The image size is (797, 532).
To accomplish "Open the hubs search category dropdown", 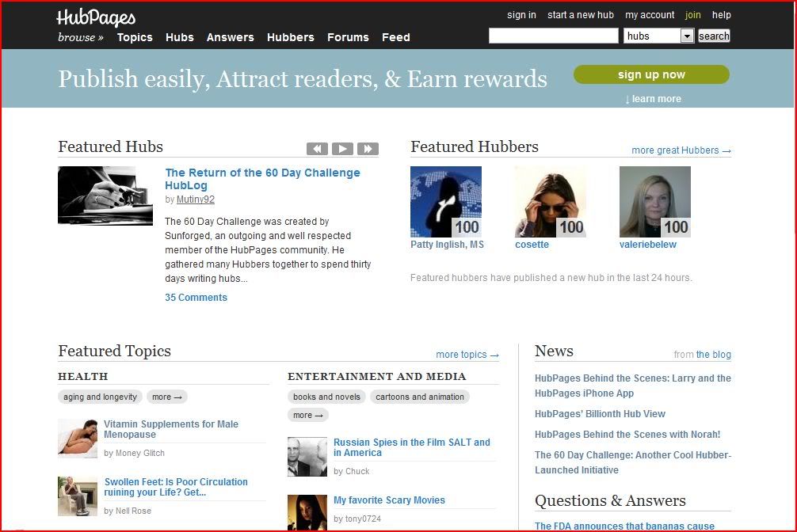I will pos(658,36).
